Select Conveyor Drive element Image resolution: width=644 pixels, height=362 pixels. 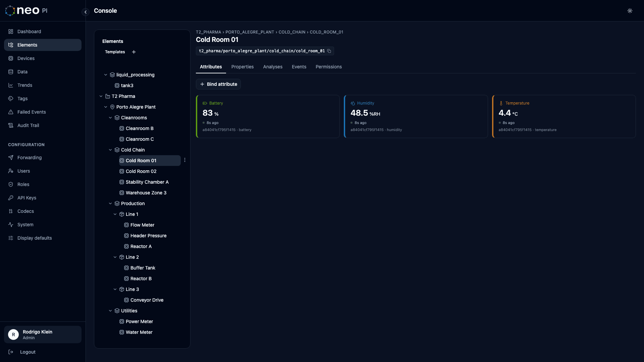pyautogui.click(x=147, y=300)
